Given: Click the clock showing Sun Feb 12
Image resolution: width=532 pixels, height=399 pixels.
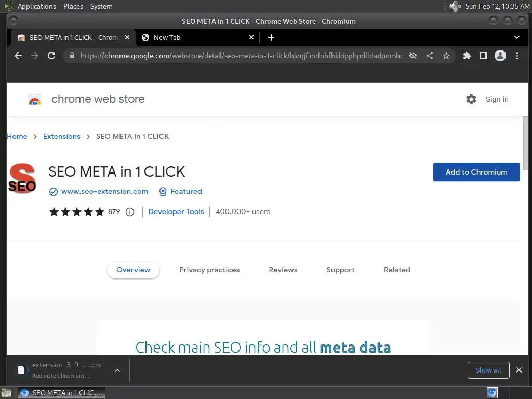Looking at the screenshot, I should point(497,6).
